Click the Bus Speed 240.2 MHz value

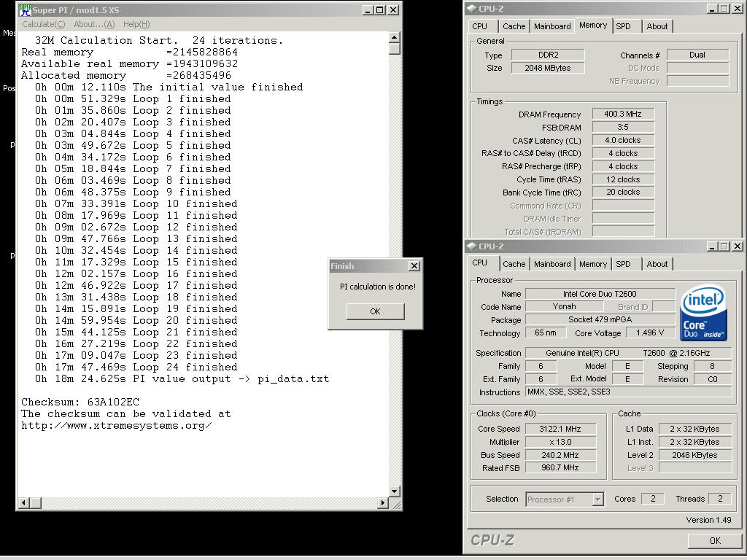click(560, 455)
